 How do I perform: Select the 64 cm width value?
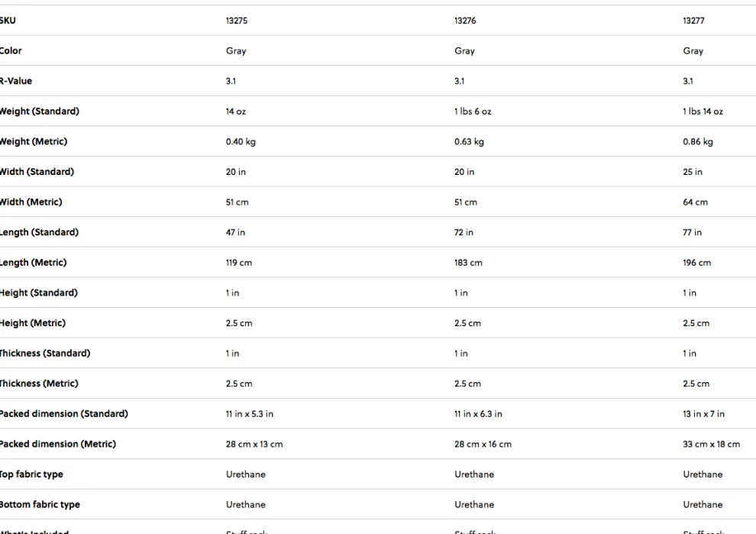pos(695,202)
